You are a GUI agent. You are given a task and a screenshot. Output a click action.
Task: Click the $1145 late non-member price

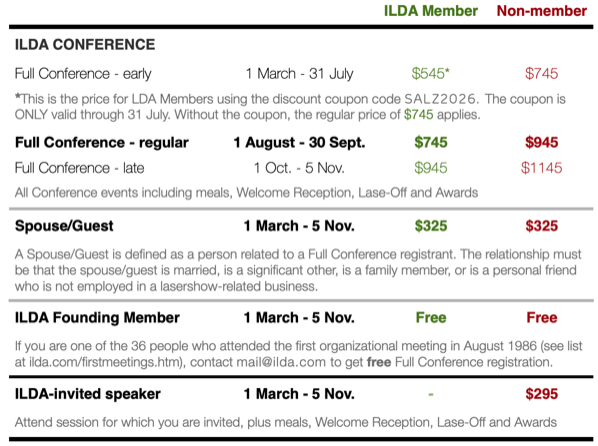[542, 168]
